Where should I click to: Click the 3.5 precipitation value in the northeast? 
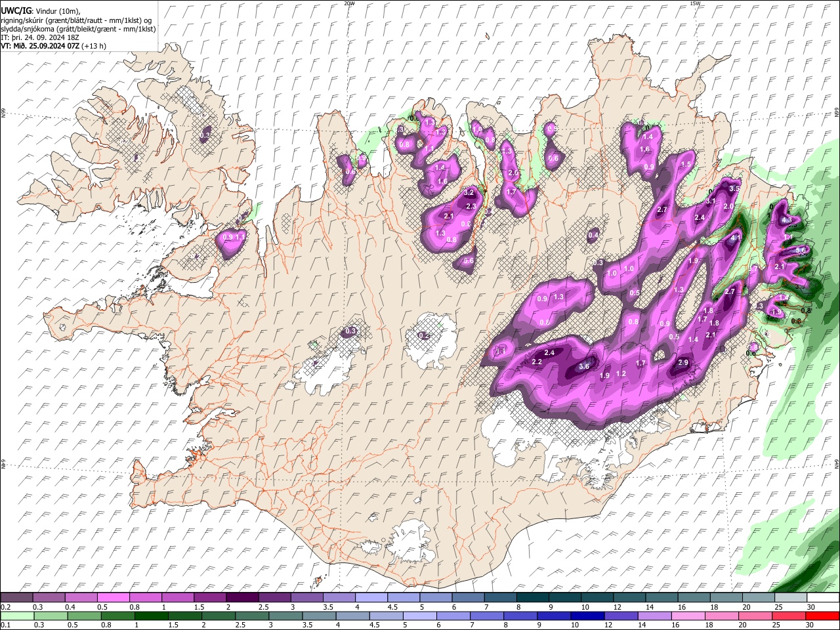pos(734,188)
